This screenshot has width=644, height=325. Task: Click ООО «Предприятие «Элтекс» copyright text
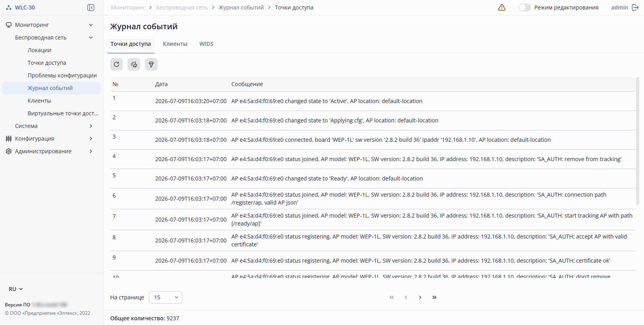tap(47, 313)
